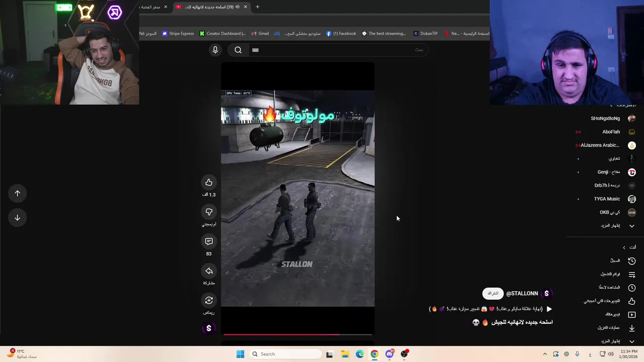Share the Shorts video via share arrow

[x=209, y=271]
